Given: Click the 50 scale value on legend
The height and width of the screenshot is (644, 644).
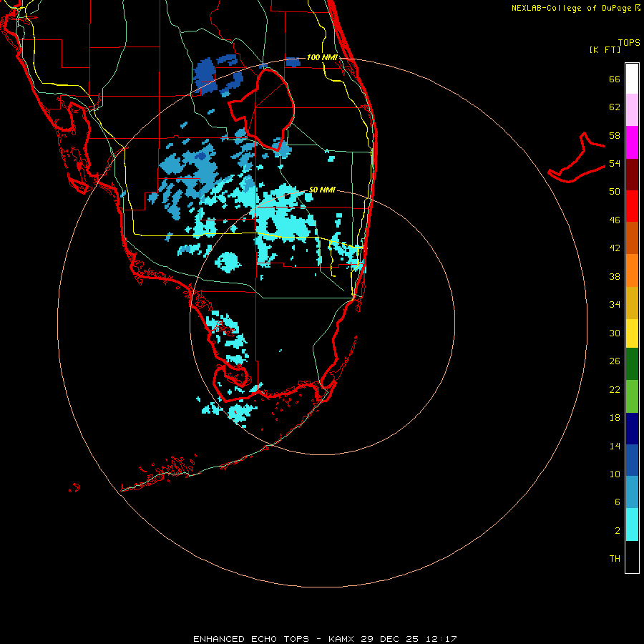Looking at the screenshot, I should (x=615, y=191).
